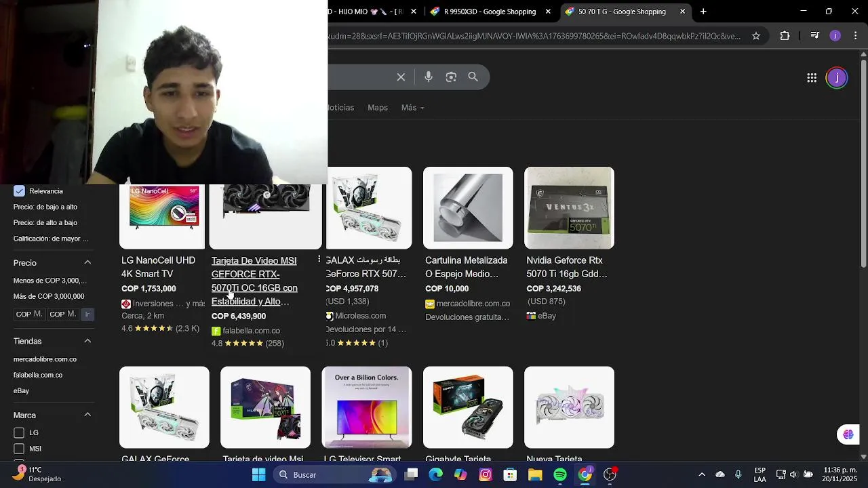Image resolution: width=868 pixels, height=488 pixels.
Task: Open the Chrome extensions puzzle icon
Action: click(x=785, y=36)
